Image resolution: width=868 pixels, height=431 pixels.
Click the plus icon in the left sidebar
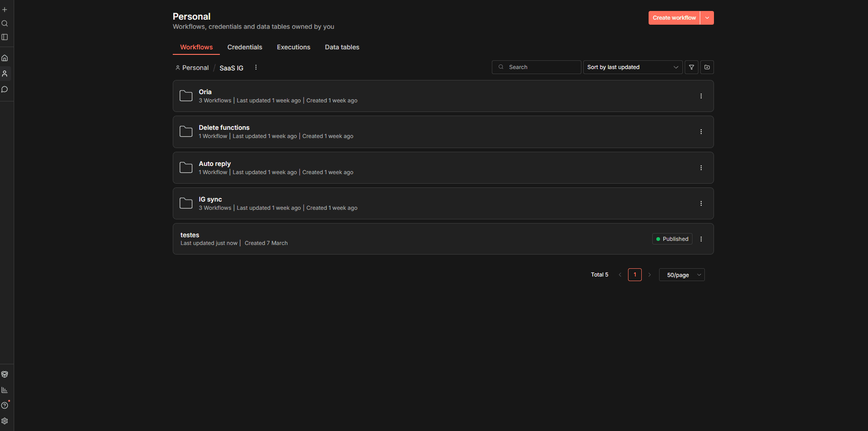tap(5, 10)
